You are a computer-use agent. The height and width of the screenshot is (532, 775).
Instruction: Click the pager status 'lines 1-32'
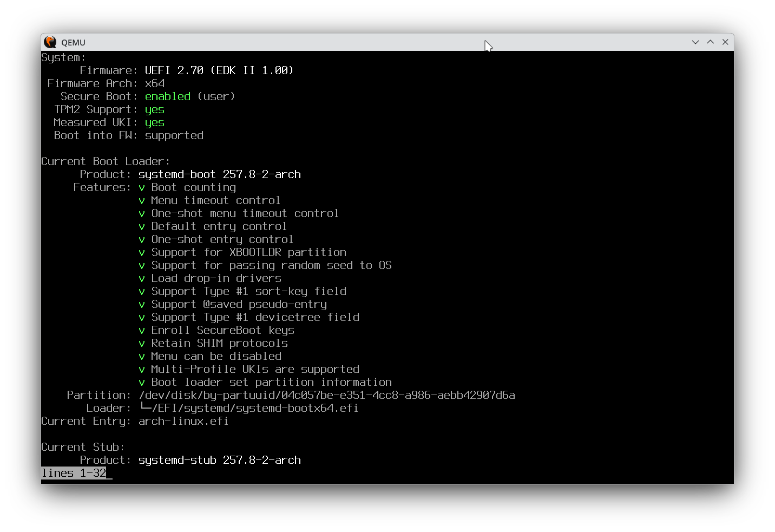click(74, 473)
